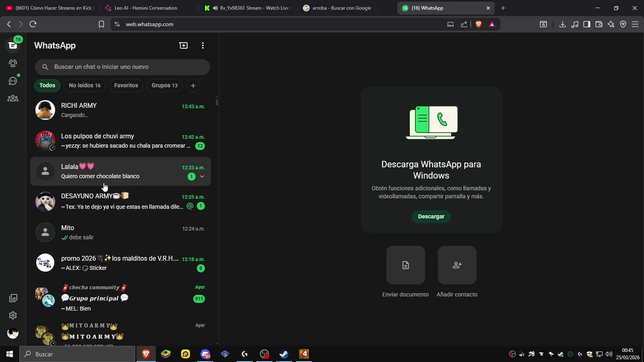Switch to the Cómo Hacer Streams en Kick tab
This screenshot has height=362, width=644.
point(49,8)
